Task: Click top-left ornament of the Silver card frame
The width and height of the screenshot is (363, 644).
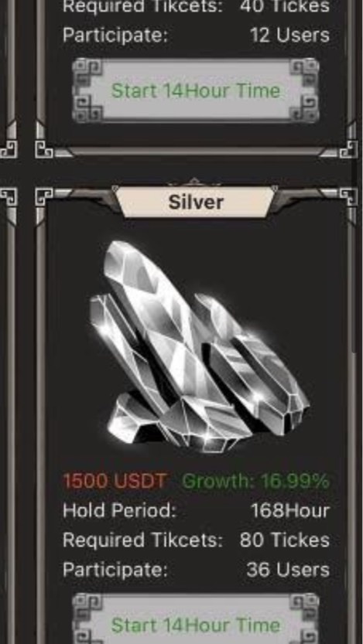Action: (x=43, y=196)
